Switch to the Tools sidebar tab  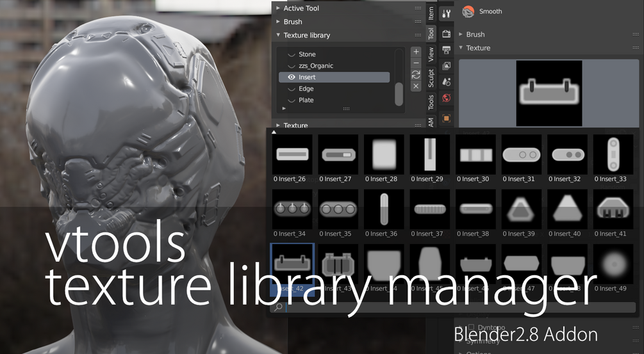tap(431, 102)
